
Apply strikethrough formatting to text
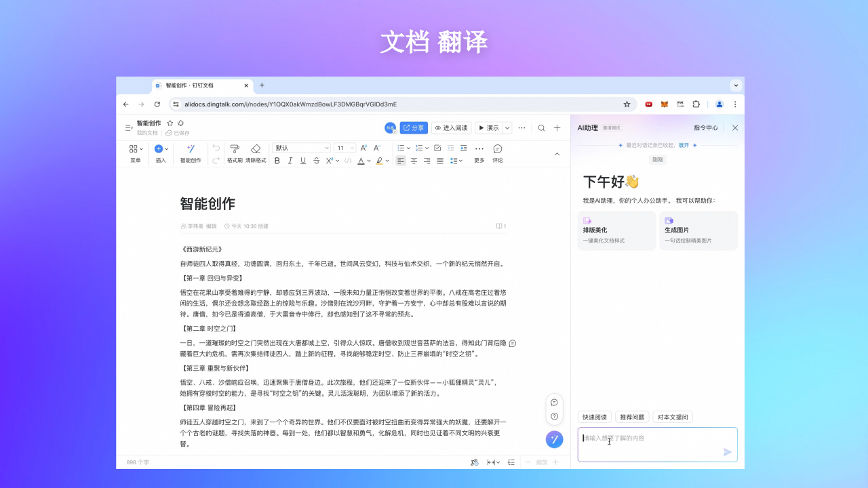[316, 161]
